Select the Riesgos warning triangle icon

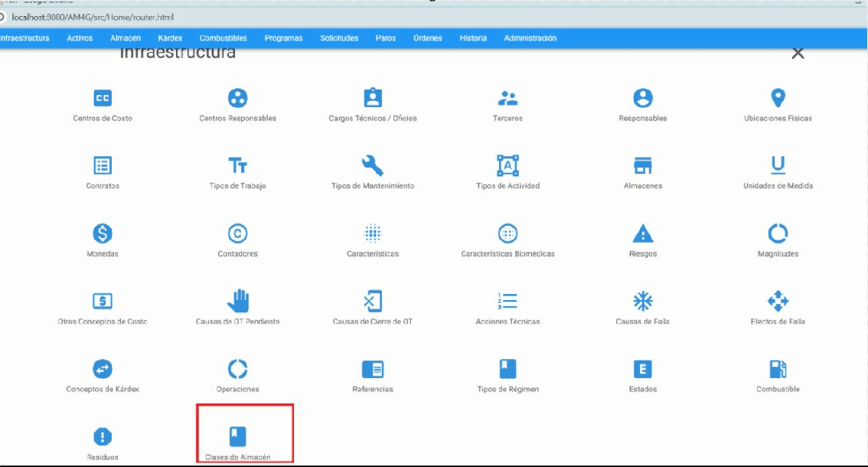pyautogui.click(x=643, y=233)
